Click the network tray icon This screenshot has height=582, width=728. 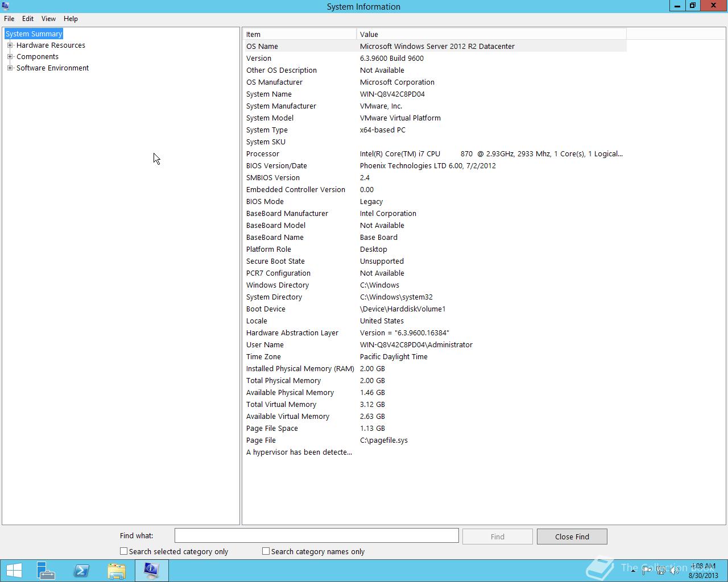pyautogui.click(x=660, y=571)
